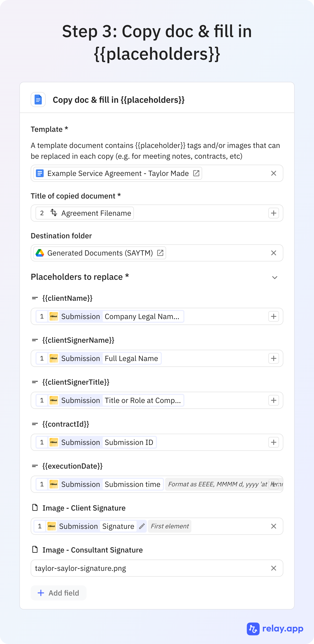
Task: Open Example Service Agreement external link icon
Action: (x=196, y=173)
